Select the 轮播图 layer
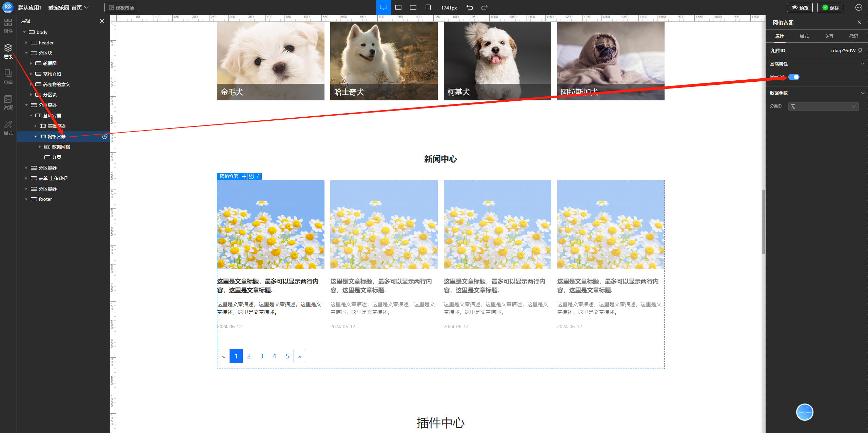The image size is (868, 433). pos(50,63)
